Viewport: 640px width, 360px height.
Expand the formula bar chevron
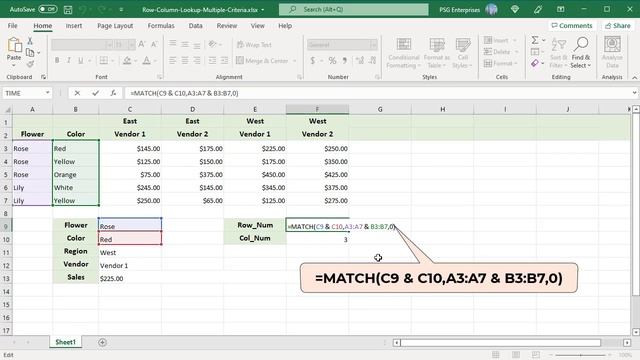point(634,93)
